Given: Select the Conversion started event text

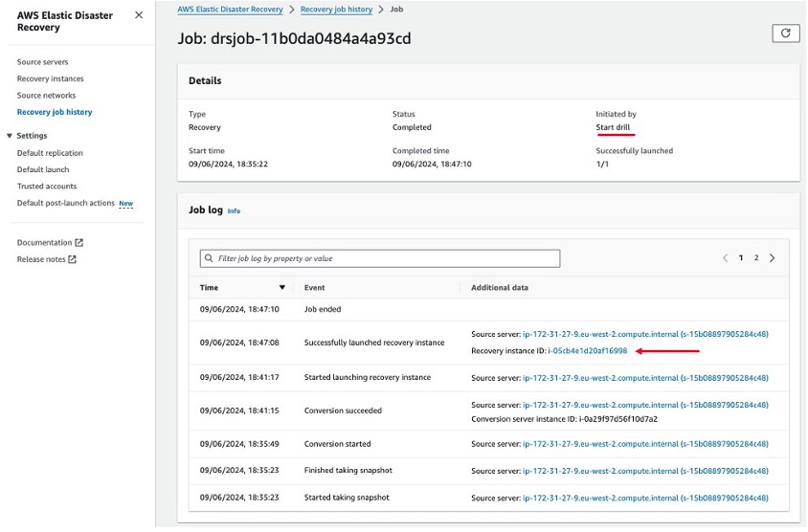Looking at the screenshot, I should point(338,444).
